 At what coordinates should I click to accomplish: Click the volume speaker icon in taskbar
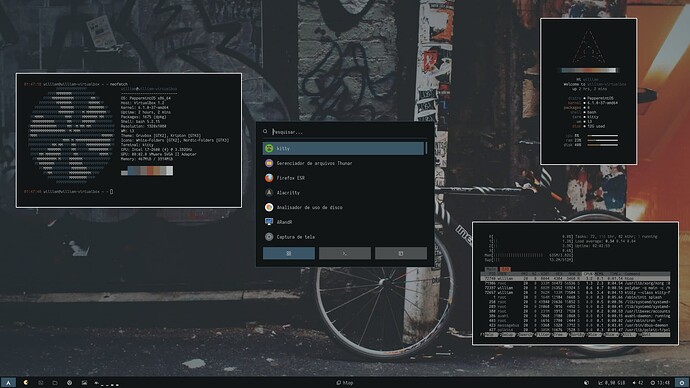point(634,383)
